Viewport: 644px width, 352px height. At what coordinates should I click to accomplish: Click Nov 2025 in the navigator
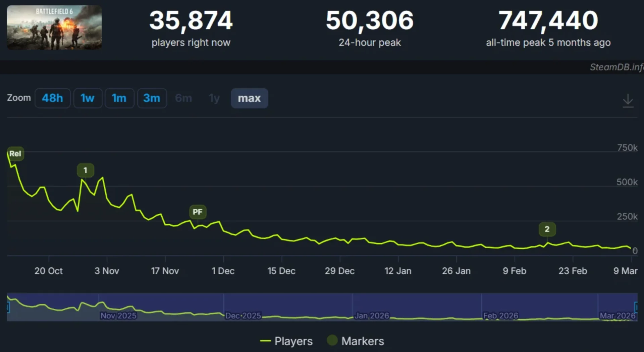(x=118, y=316)
